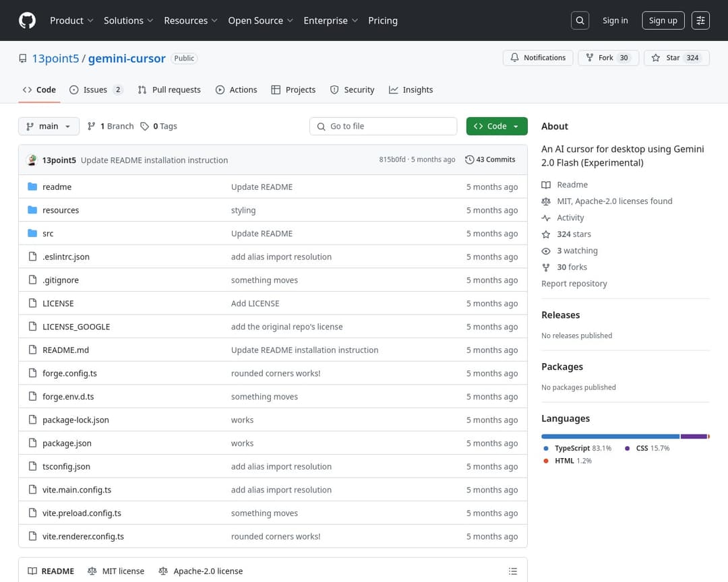
Task: Expand the Open Source menu
Action: [260, 20]
